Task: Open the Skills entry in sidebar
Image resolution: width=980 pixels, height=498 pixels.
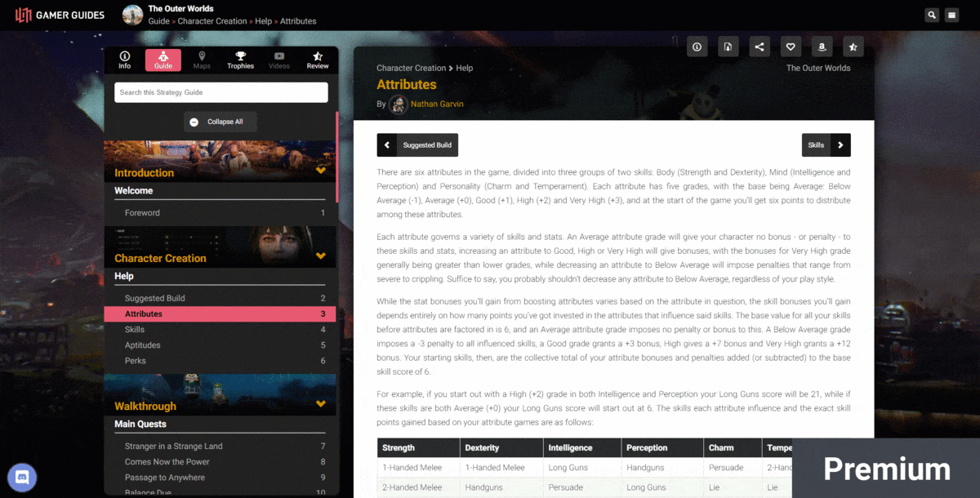Action: pos(220,330)
